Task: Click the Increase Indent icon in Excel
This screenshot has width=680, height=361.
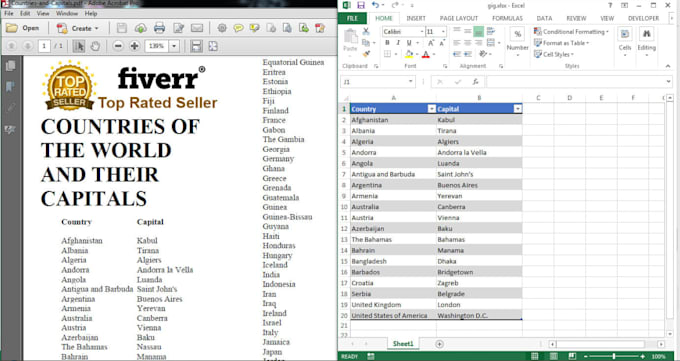Action: tap(468, 54)
